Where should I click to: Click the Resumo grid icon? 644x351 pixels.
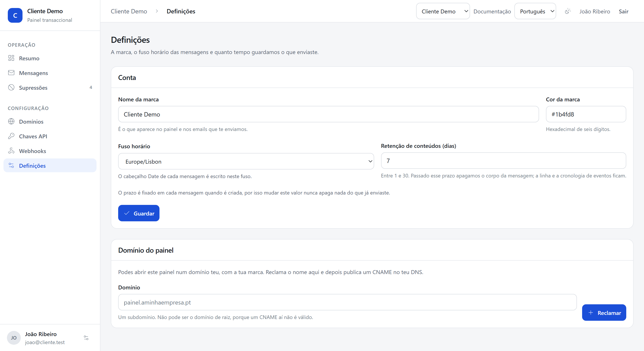[11, 58]
